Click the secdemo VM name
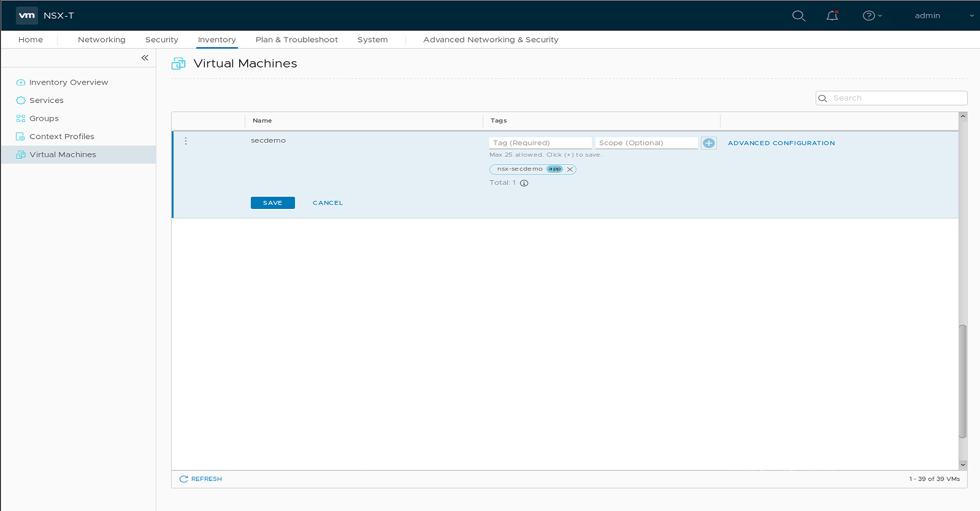This screenshot has height=511, width=980. tap(269, 140)
